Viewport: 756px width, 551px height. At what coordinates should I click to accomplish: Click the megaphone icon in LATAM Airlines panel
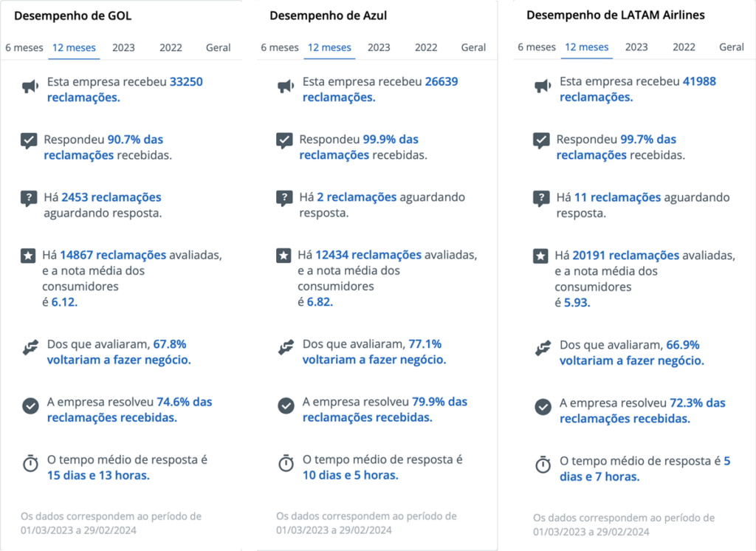[543, 85]
